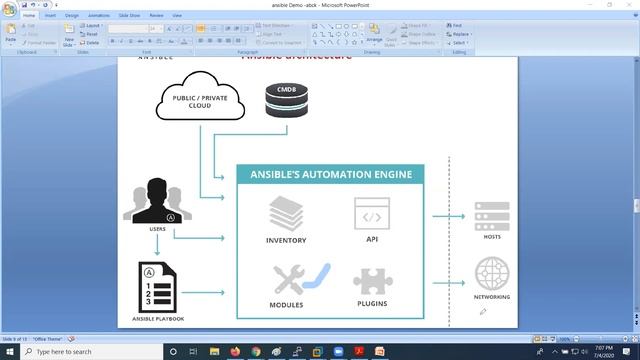Screen dimensions: 640x360
Task: Toggle strikethrough formatting
Action: click(140, 41)
